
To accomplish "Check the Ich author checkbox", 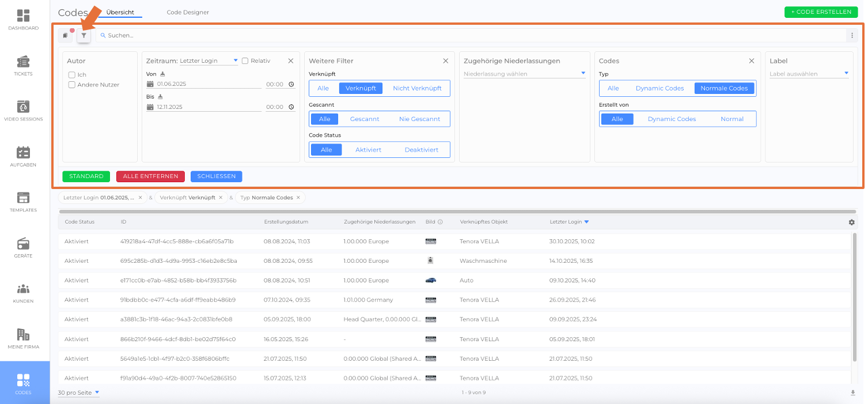I will (x=72, y=75).
